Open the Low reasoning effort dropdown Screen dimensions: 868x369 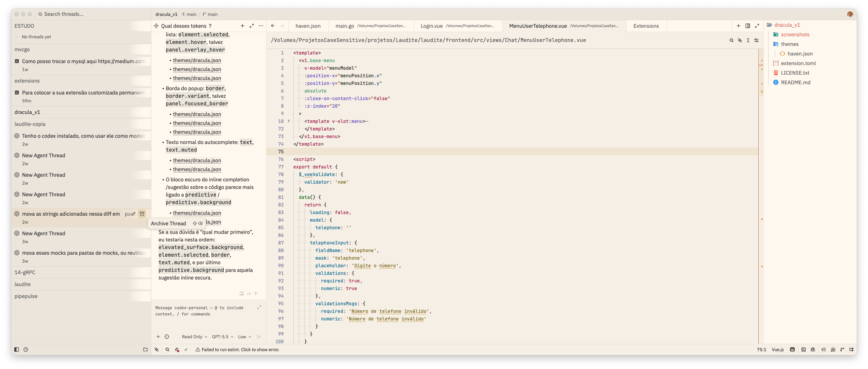245,337
